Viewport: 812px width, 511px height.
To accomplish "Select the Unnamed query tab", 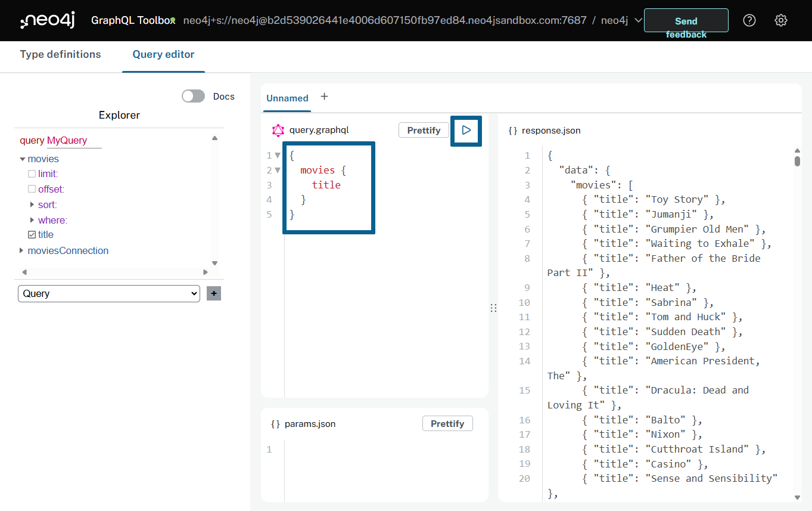I will click(x=287, y=98).
